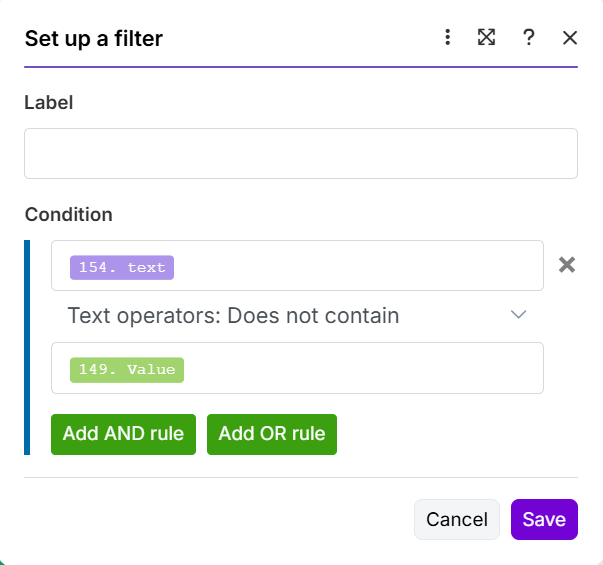Cancel the filter setup
Viewport: 603px width, 565px height.
click(x=456, y=519)
